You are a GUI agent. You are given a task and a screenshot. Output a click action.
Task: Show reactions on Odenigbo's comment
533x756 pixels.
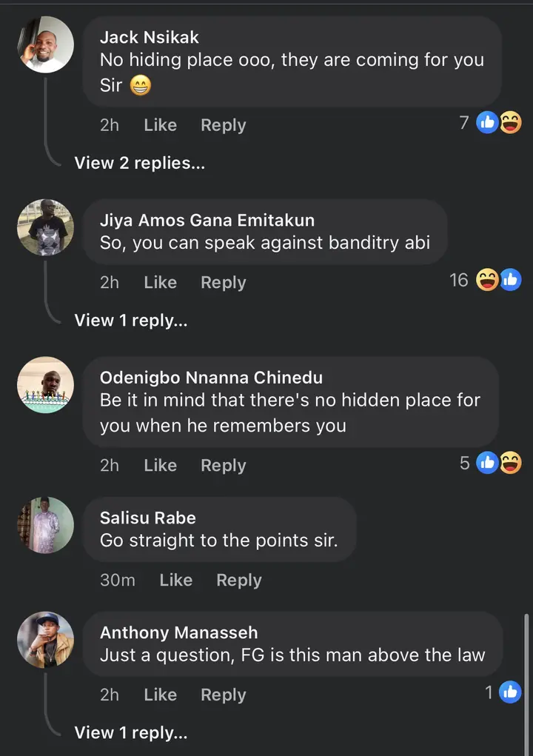[x=498, y=463]
